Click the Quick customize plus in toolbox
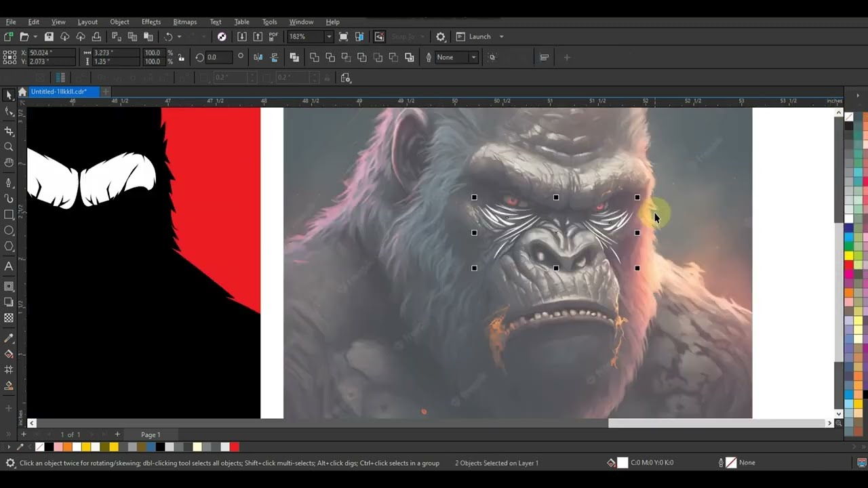868x488 pixels. (9, 408)
